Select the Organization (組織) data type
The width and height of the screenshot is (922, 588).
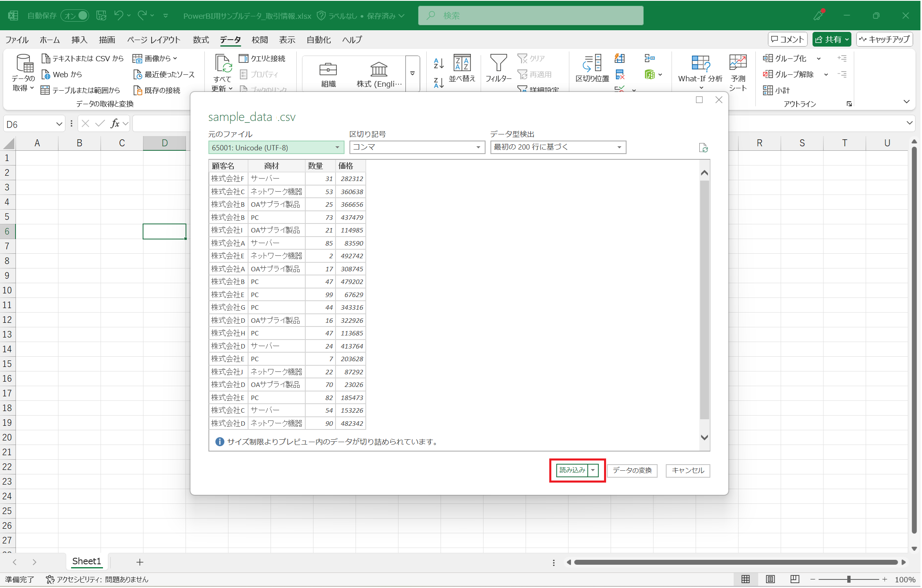pyautogui.click(x=328, y=74)
